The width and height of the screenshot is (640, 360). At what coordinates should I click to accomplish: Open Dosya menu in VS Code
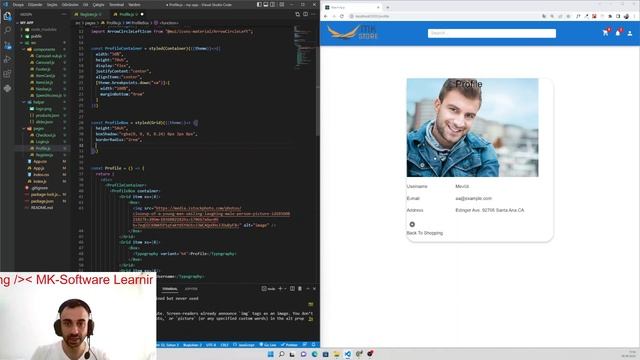click(18, 4)
